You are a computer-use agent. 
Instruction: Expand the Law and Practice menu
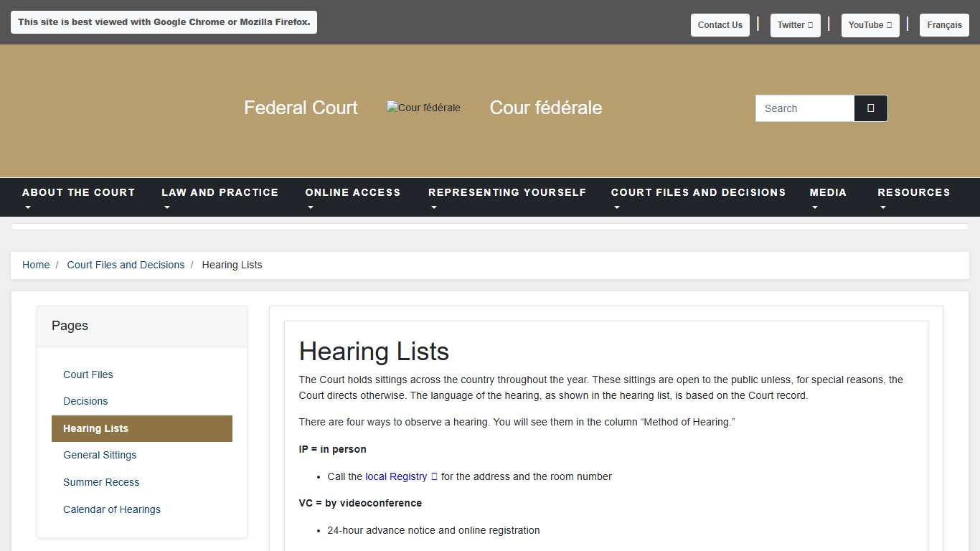pyautogui.click(x=220, y=192)
